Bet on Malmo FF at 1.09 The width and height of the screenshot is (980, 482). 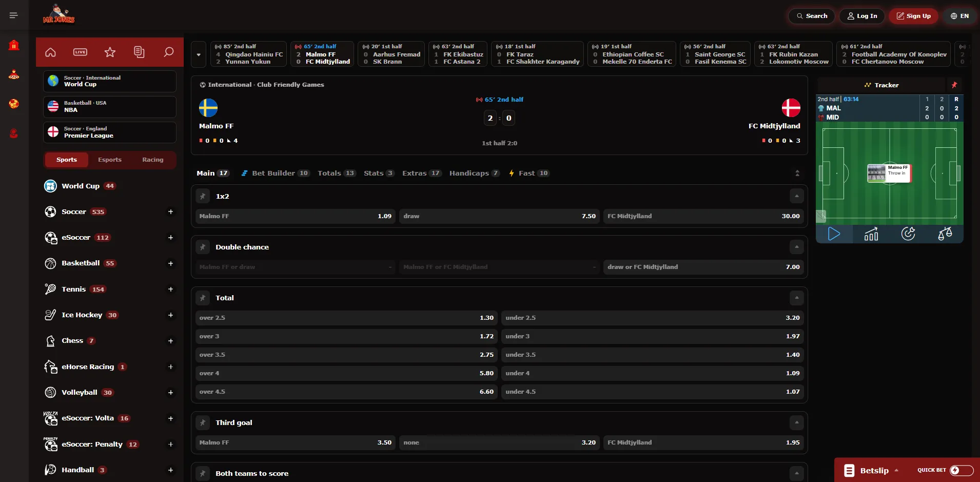point(296,216)
